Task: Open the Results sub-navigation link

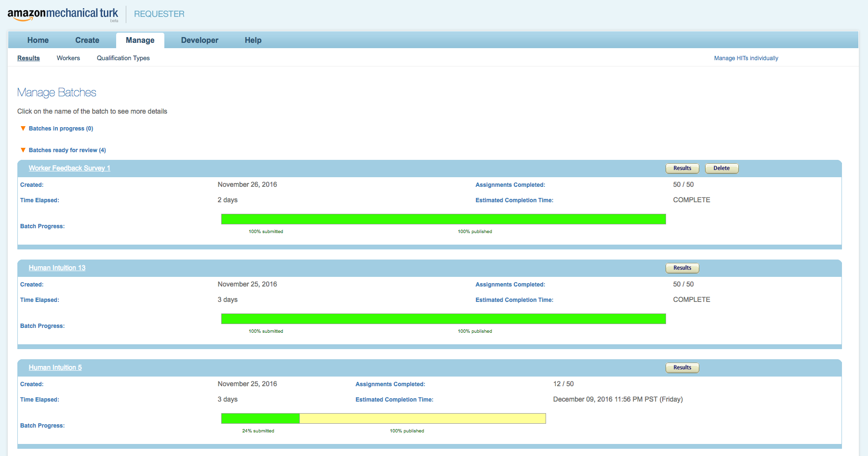Action: tap(28, 58)
